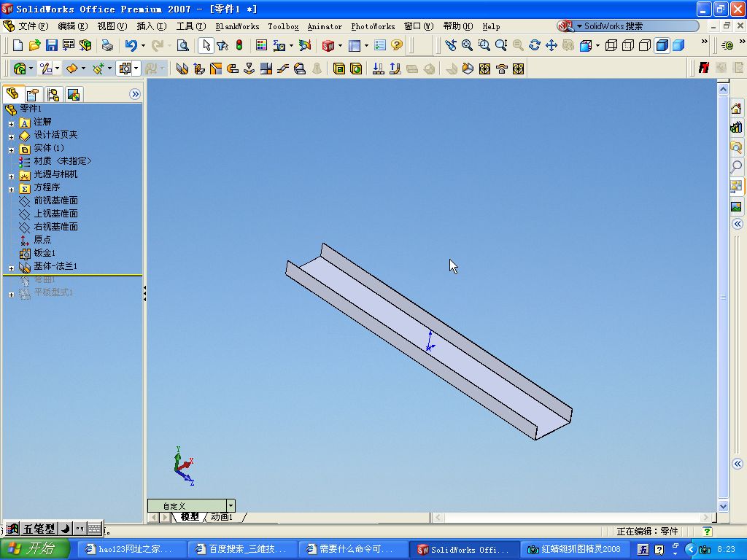The image size is (747, 560).
Task: Open the Toolbox menu
Action: (283, 27)
